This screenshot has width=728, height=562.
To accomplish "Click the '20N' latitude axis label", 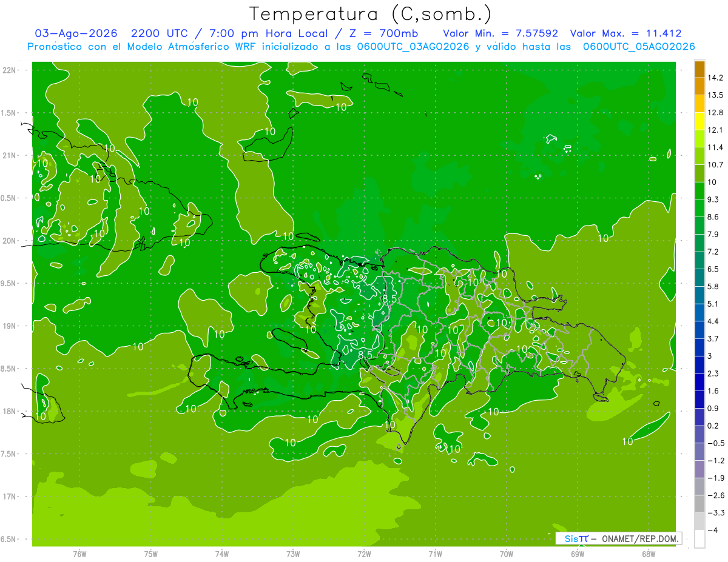I will [x=10, y=241].
